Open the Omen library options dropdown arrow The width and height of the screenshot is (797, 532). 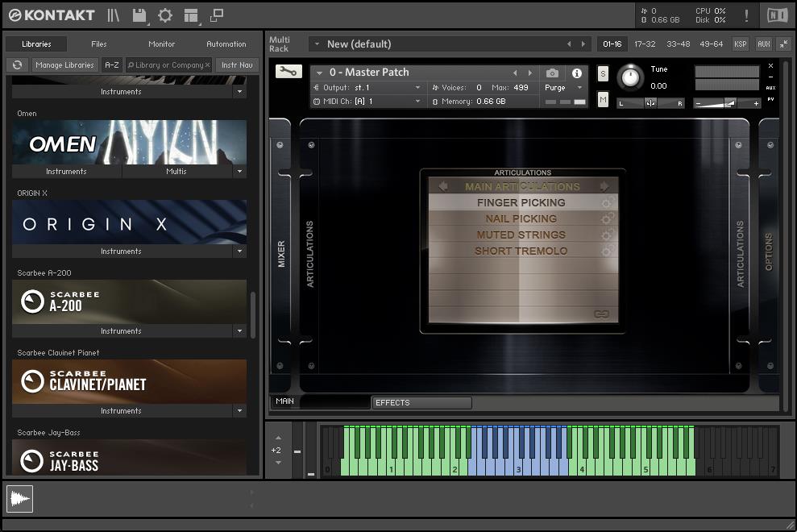pos(239,172)
